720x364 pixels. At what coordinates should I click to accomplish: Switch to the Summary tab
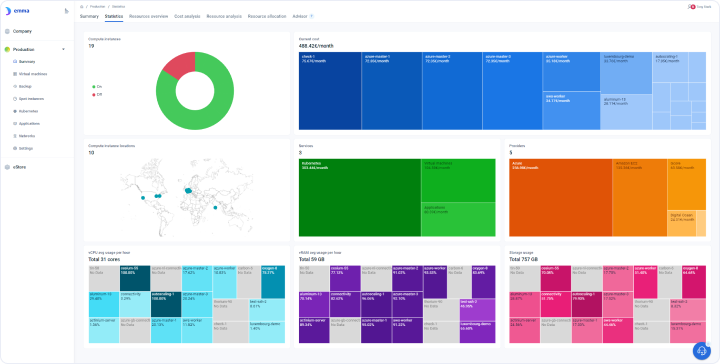point(89,16)
